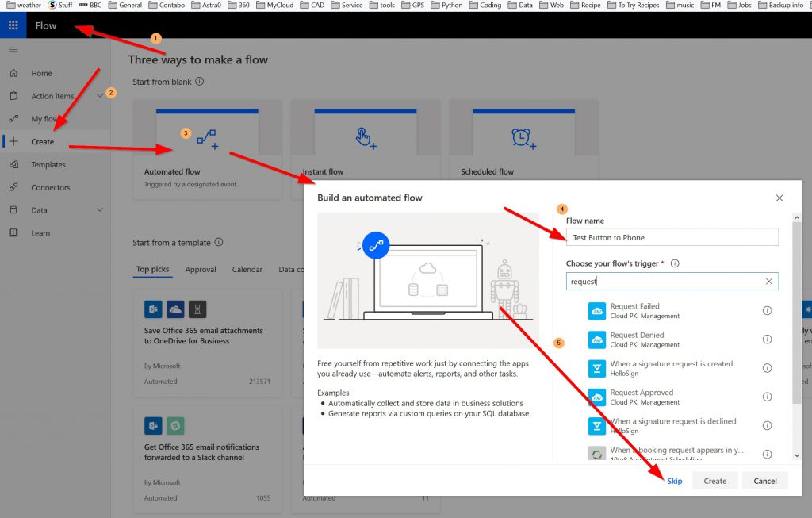Open the app launcher waffle icon
Viewport: 812px width, 518px height.
point(13,25)
